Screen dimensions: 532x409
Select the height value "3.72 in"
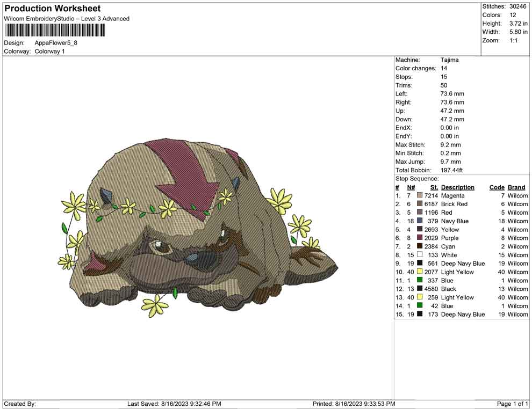pyautogui.click(x=518, y=24)
